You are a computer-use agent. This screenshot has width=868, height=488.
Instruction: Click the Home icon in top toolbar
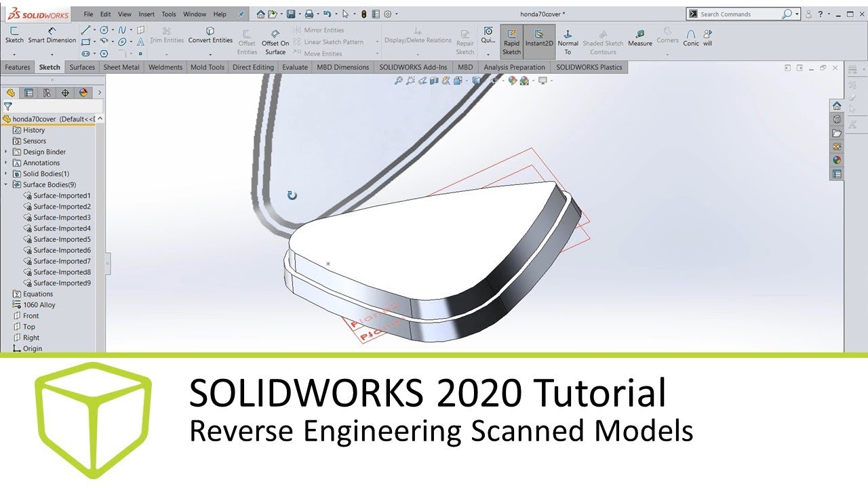point(260,14)
